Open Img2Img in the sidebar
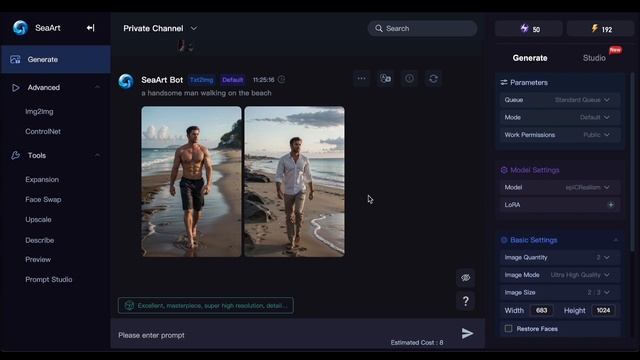The width and height of the screenshot is (640, 360). coord(39,111)
